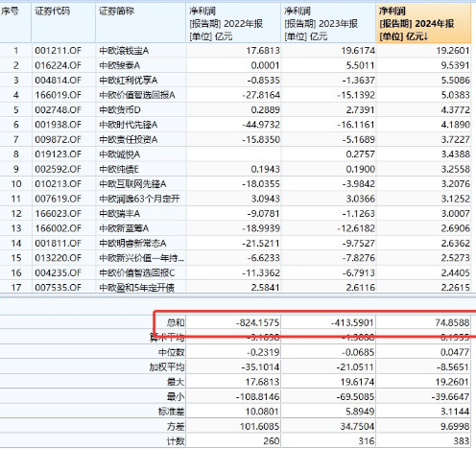Select the row for 中欧滚钱宝A
Image resolution: width=476 pixels, height=449 pixels.
235,51
